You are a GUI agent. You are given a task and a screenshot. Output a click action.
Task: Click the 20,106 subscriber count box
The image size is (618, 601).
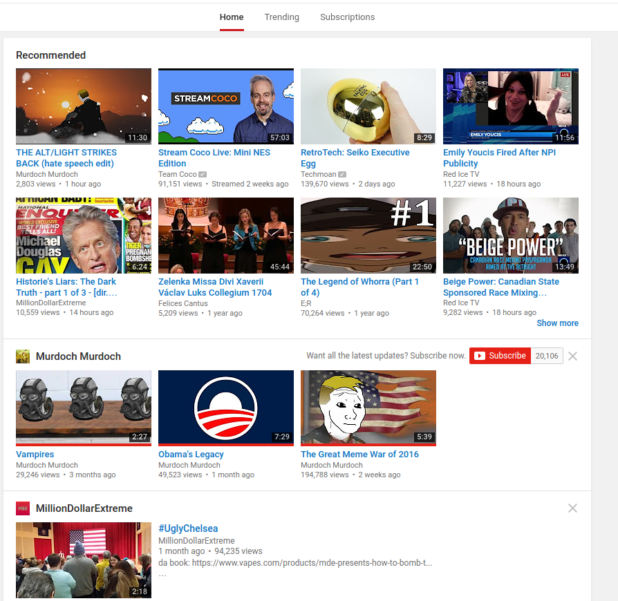click(547, 355)
